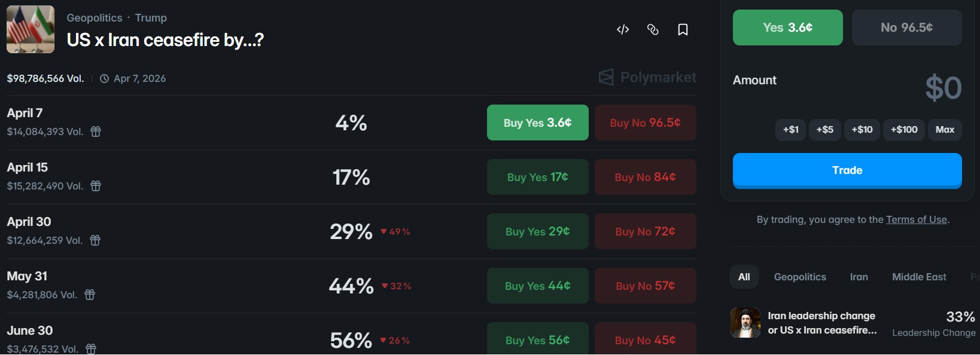Click rewards gift icon for April 7
The width and height of the screenshot is (980, 355).
click(x=96, y=131)
